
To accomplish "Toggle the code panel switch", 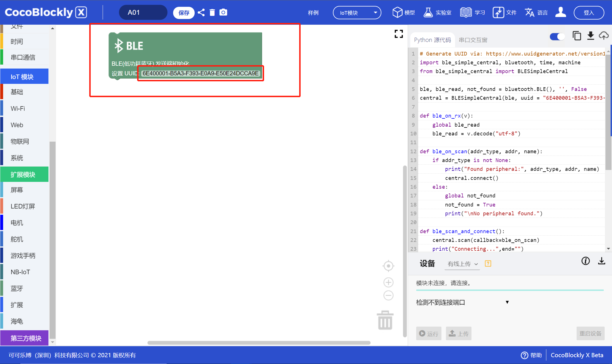I will point(557,37).
